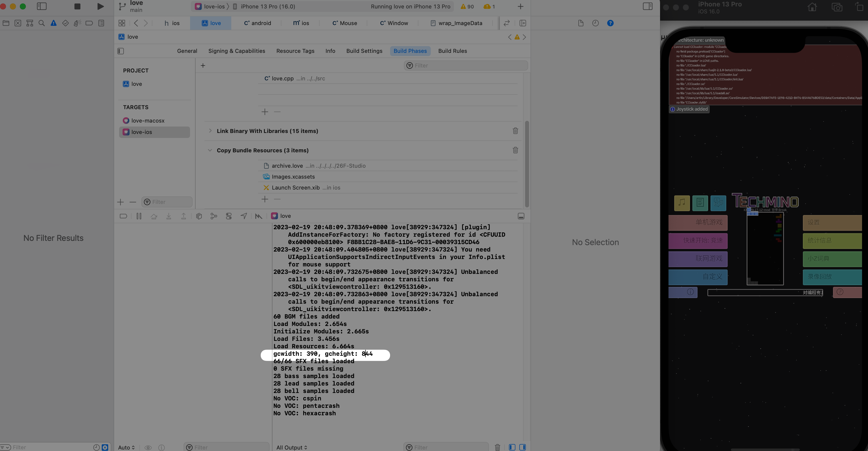Take a simulator screenshot with the camera icon
Screen dimensions: 868x451
point(837,7)
